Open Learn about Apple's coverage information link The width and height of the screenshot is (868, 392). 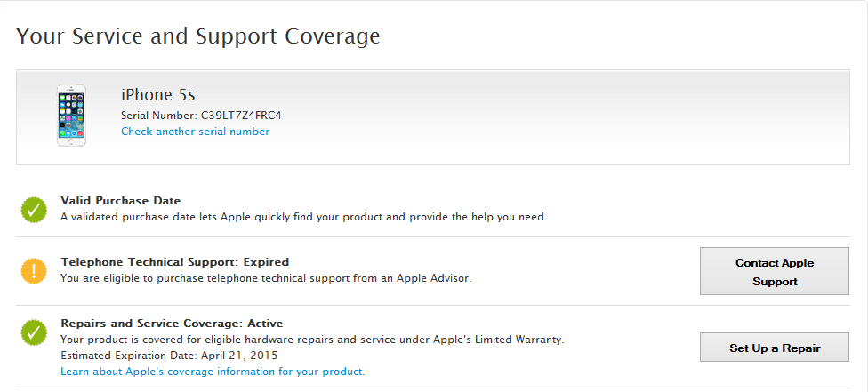213,372
